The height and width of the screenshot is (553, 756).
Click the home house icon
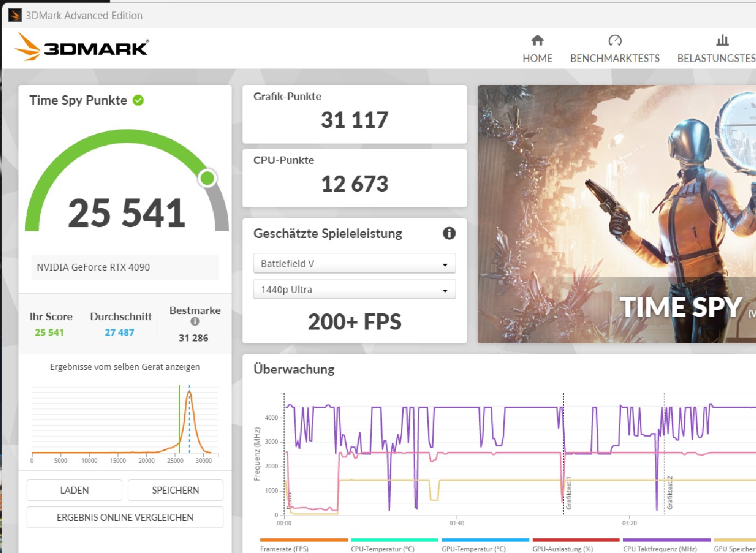point(538,40)
